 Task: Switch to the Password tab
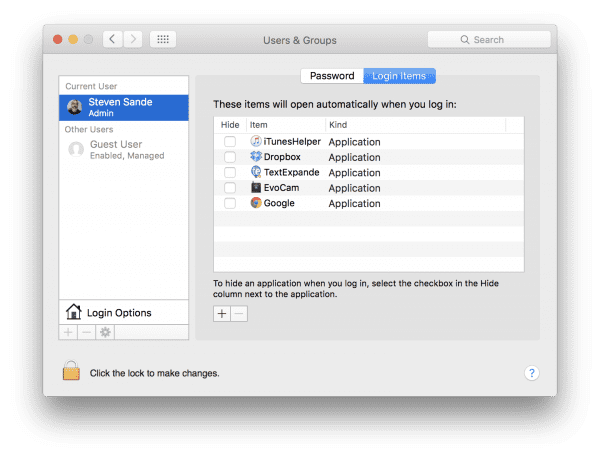[331, 76]
